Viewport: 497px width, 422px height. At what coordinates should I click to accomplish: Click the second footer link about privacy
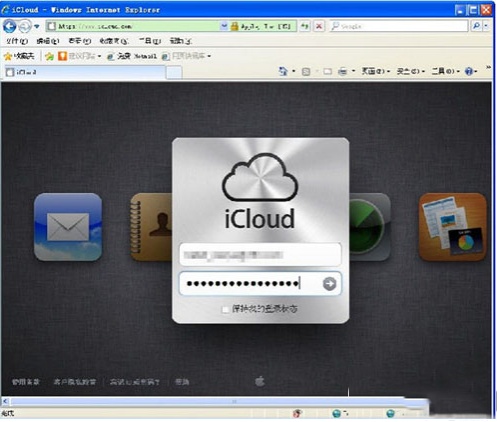74,382
